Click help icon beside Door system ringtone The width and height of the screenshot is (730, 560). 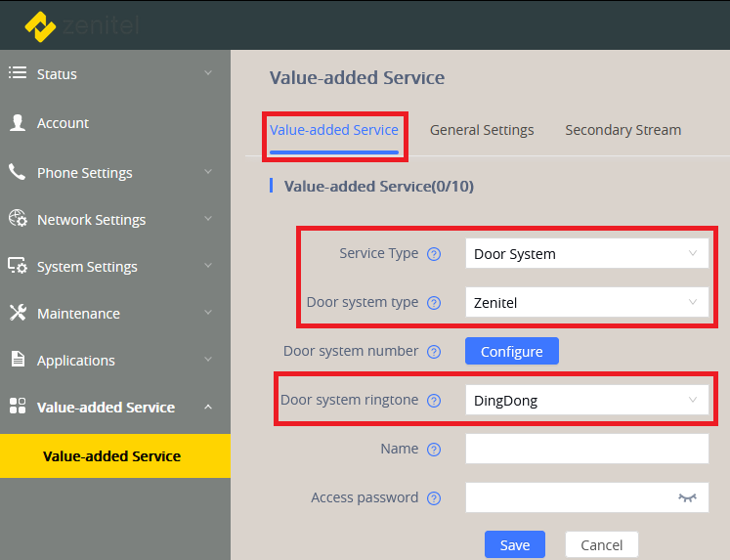point(435,401)
